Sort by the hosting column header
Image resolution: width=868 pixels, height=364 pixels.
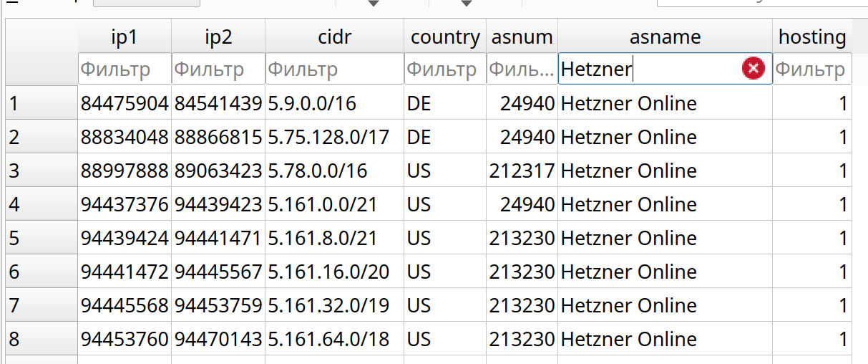(x=812, y=37)
